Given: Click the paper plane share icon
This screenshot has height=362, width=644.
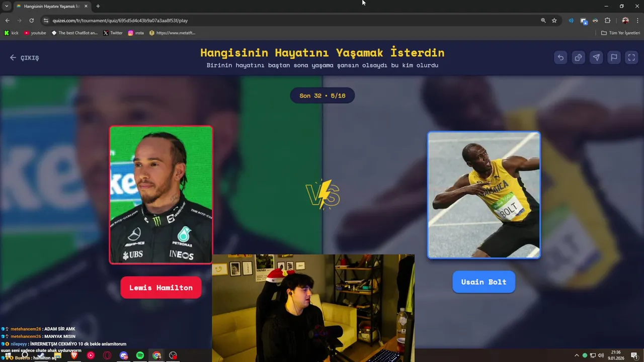Looking at the screenshot, I should tap(596, 57).
